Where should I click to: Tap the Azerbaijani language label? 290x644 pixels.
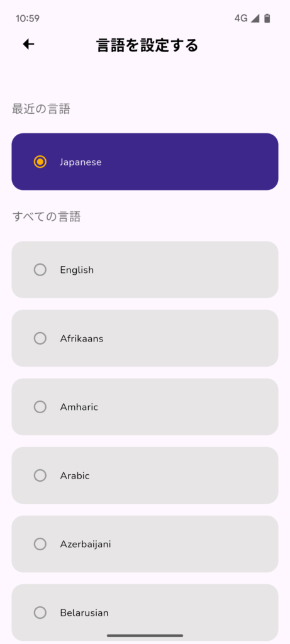click(x=86, y=545)
